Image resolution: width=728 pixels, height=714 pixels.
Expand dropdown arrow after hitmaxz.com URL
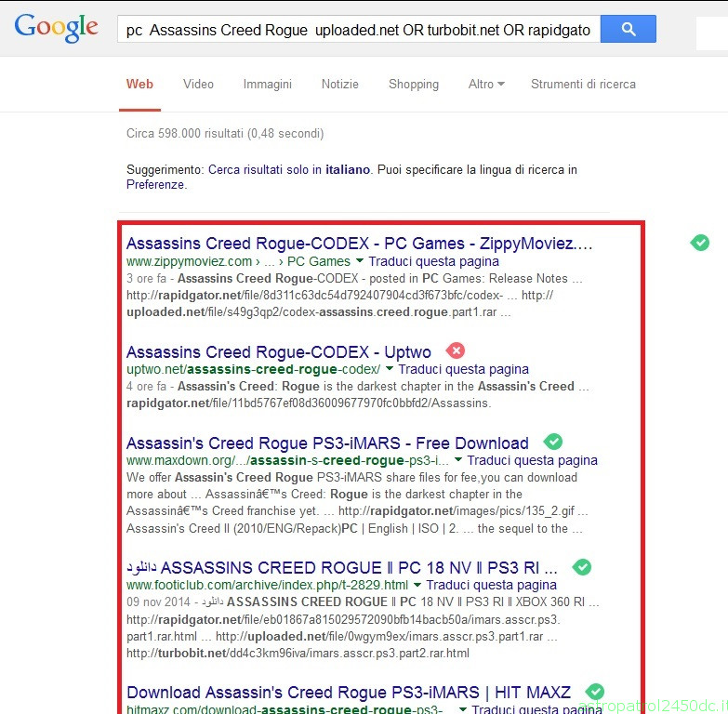(x=463, y=708)
